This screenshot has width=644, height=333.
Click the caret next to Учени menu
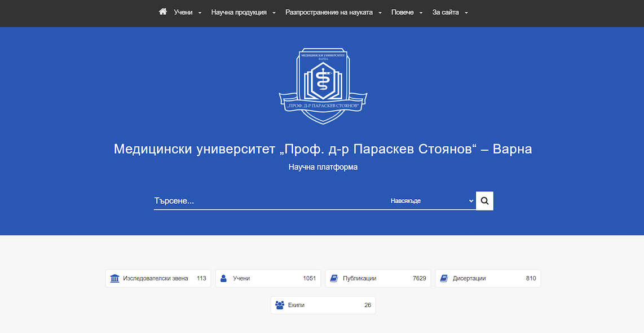point(200,13)
